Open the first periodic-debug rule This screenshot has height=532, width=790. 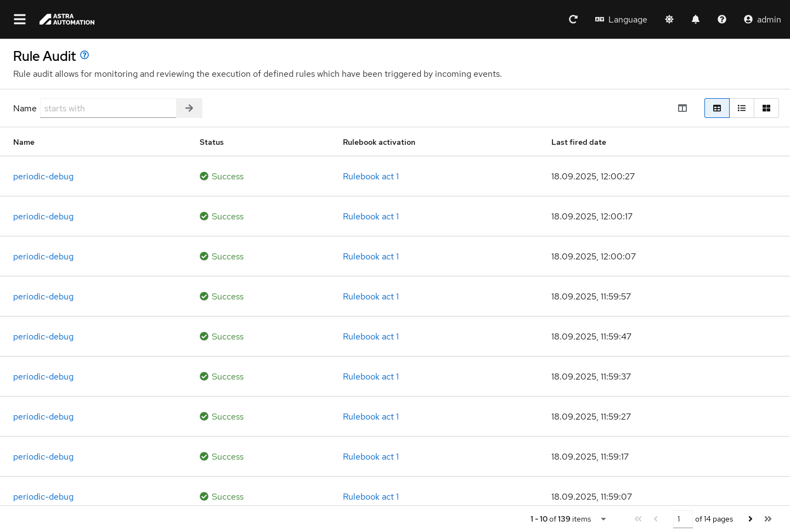click(x=43, y=176)
